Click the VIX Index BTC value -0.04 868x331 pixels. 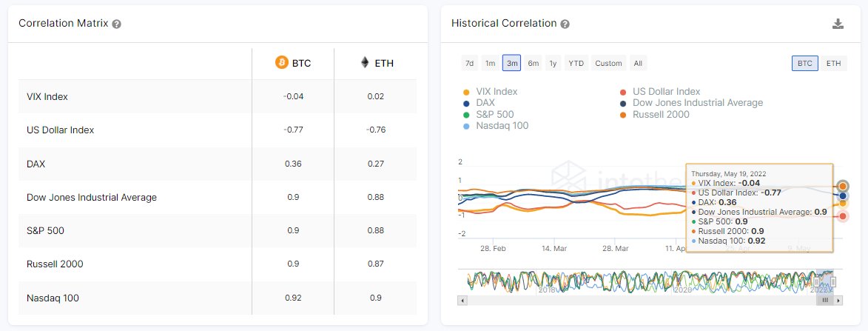click(293, 96)
